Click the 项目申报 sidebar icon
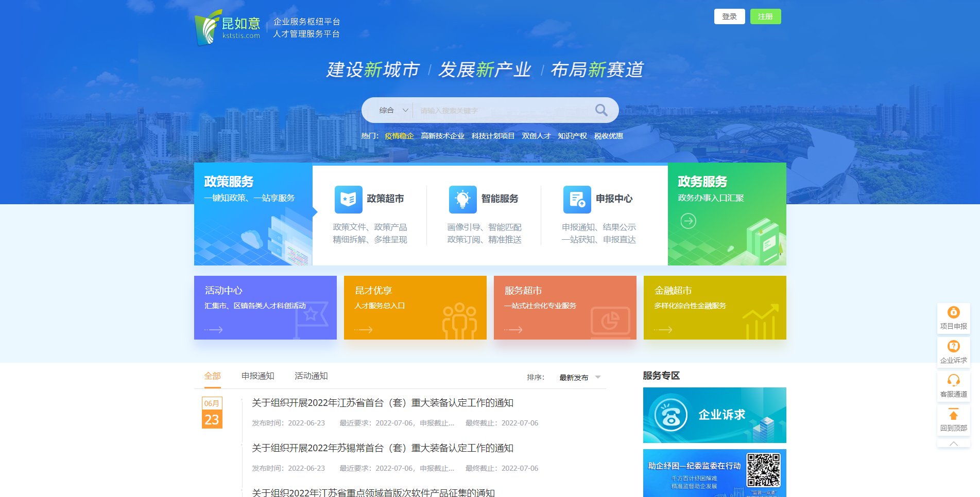The image size is (980, 497). [953, 313]
